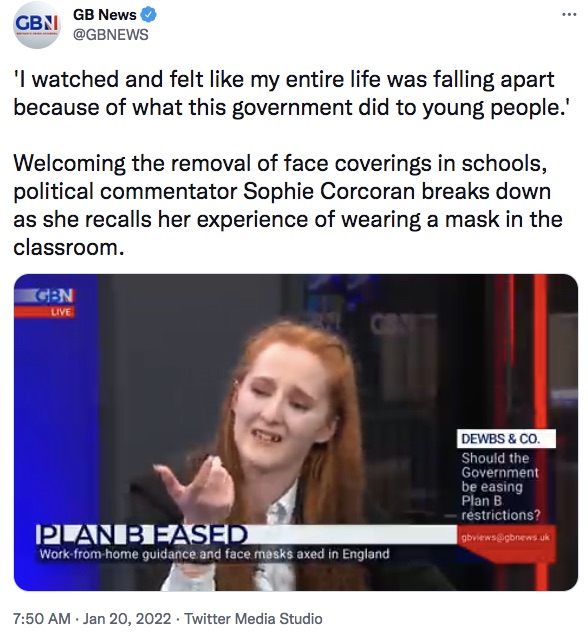The width and height of the screenshot is (588, 633).
Task: Click the PLAN B EASED headline banner
Action: [x=141, y=534]
